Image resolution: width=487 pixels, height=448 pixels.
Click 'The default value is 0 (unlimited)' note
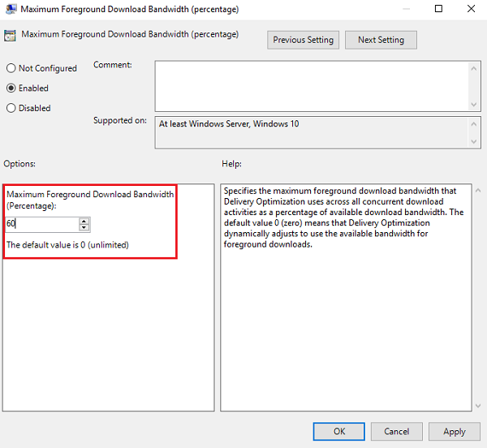(x=67, y=245)
